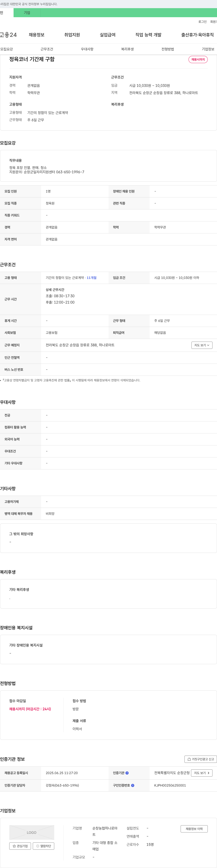Open the 실업급여 menu
The height and width of the screenshot is (868, 217).
108,35
